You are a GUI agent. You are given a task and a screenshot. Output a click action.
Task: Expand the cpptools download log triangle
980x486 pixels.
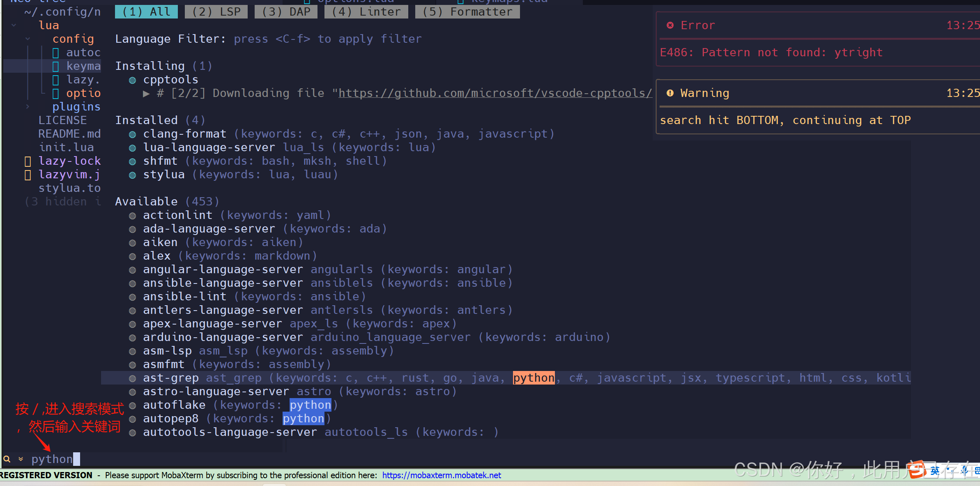[x=146, y=94]
